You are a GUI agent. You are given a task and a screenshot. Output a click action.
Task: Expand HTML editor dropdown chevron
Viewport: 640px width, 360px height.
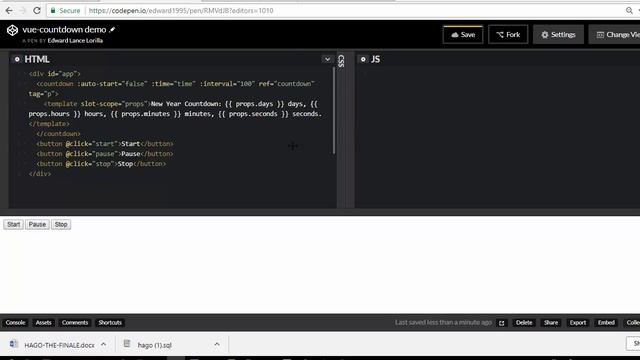(x=327, y=59)
